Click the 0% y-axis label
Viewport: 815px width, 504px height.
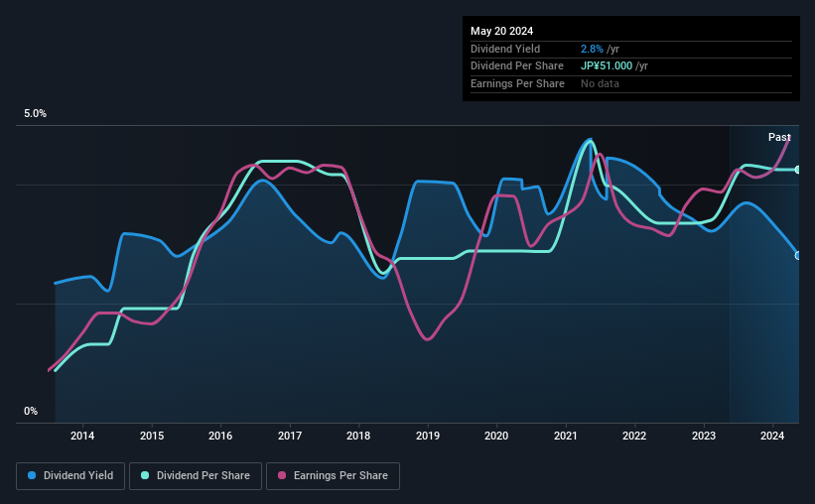pyautogui.click(x=31, y=411)
